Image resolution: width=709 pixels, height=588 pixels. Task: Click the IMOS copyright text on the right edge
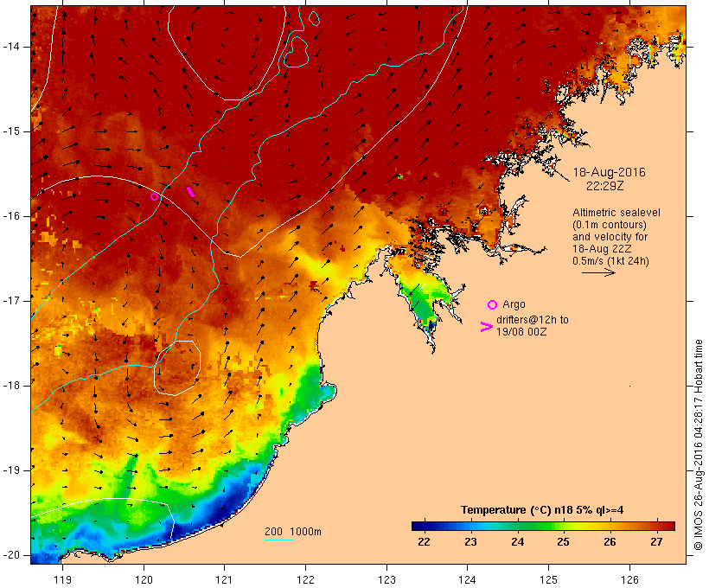[x=699, y=445]
